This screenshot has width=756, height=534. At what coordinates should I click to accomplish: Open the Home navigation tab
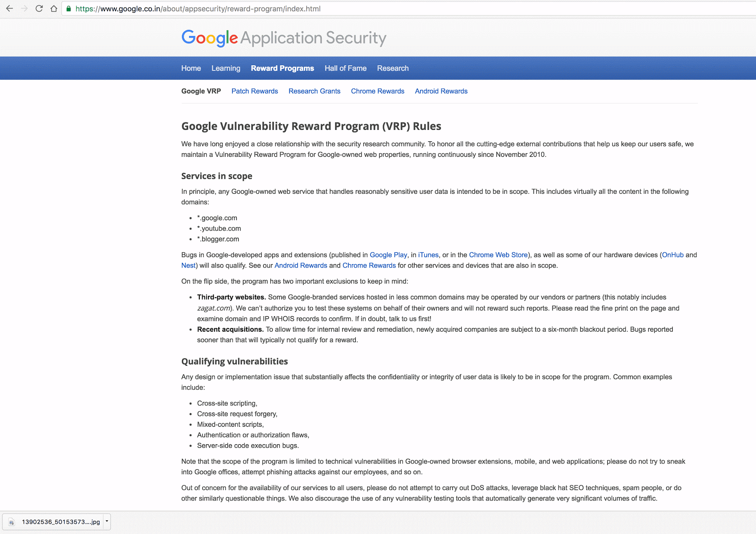click(191, 68)
